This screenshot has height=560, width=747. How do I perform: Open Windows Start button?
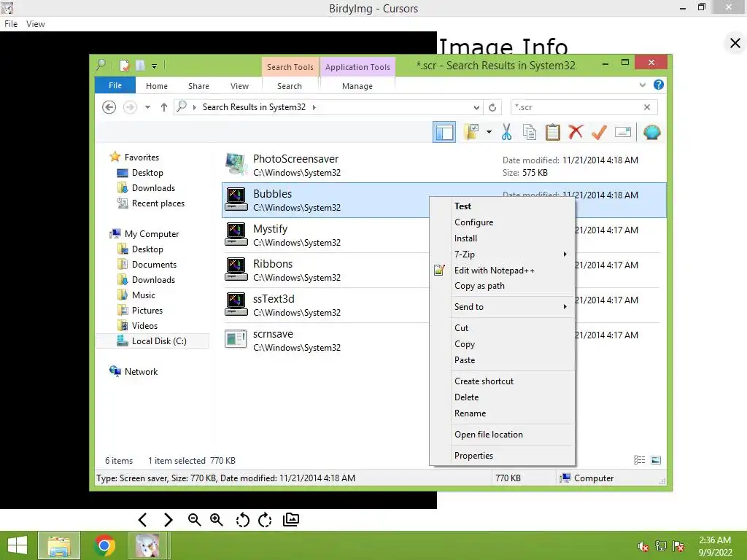(x=18, y=545)
